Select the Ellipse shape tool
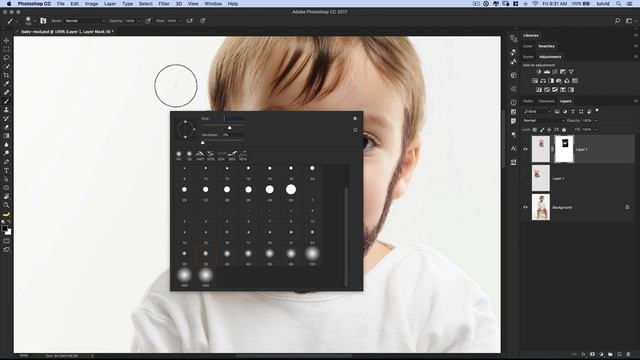Image resolution: width=640 pixels, height=360 pixels. click(6, 188)
